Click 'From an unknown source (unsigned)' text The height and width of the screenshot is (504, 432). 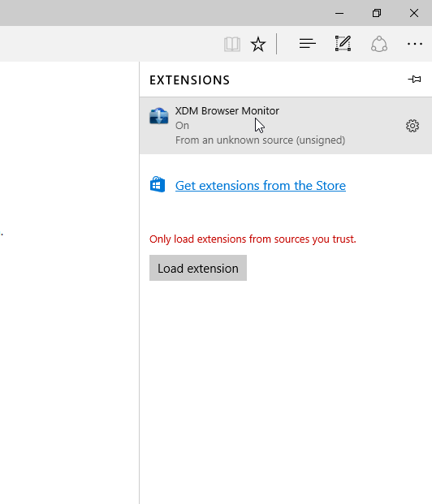[260, 140]
